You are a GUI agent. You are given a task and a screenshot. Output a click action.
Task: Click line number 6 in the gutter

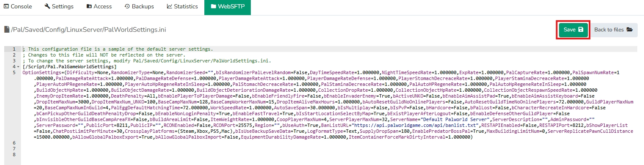[x=14, y=143]
